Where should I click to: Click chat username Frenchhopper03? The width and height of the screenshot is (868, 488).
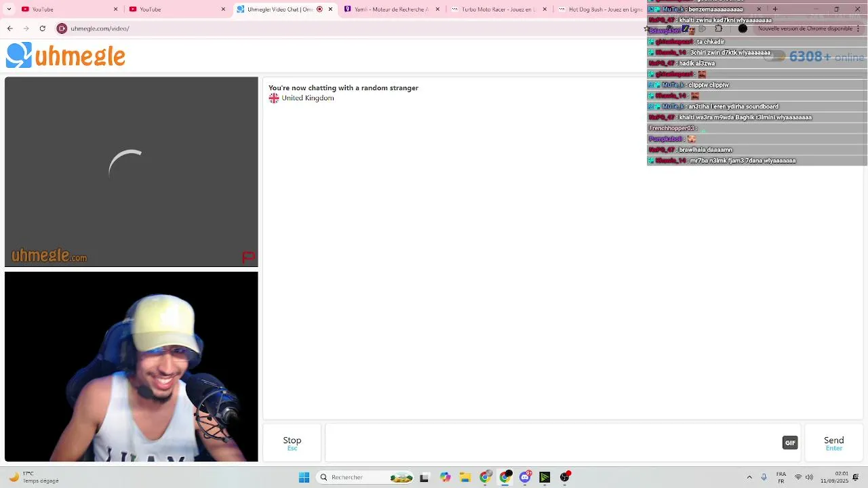671,128
